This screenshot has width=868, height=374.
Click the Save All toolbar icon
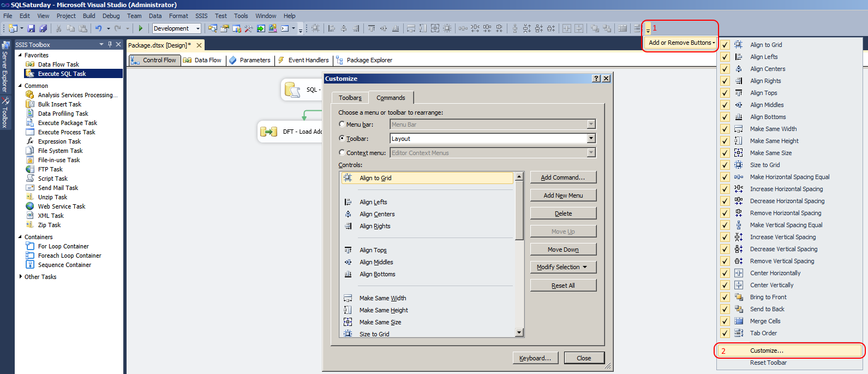click(x=43, y=28)
